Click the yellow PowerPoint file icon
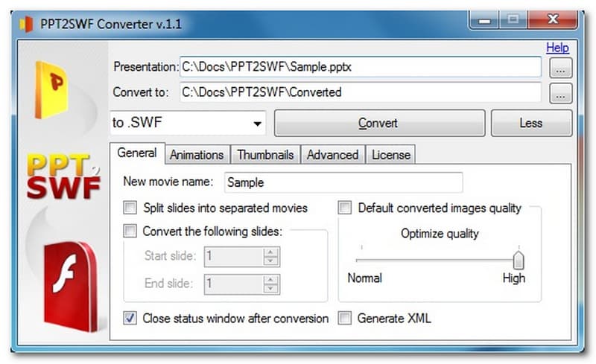 coord(51,89)
